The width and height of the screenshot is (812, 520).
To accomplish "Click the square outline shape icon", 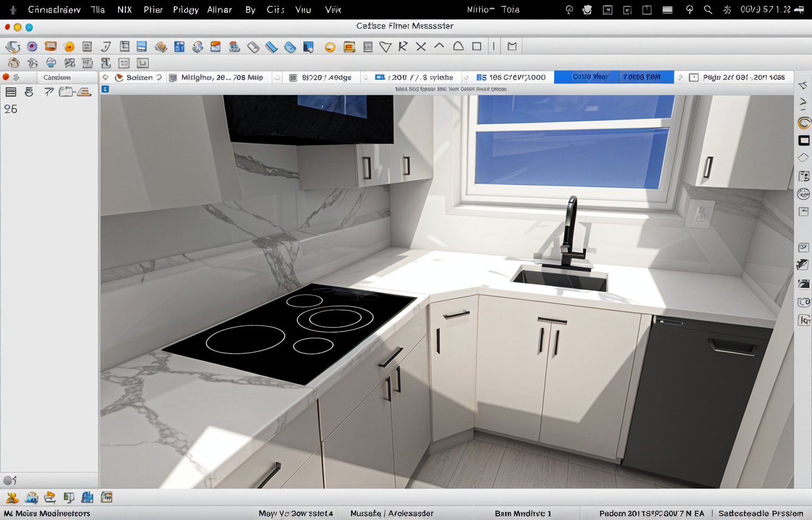I will (476, 47).
